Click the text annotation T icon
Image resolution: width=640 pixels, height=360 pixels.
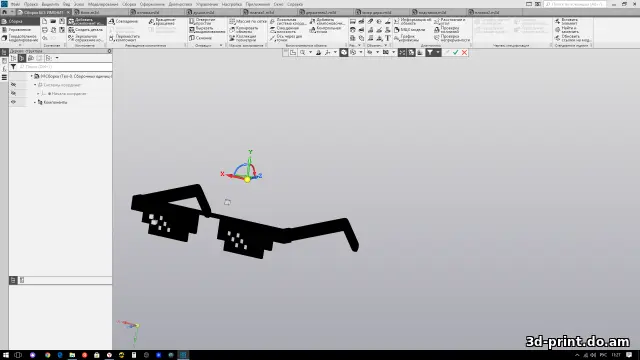click(x=388, y=38)
